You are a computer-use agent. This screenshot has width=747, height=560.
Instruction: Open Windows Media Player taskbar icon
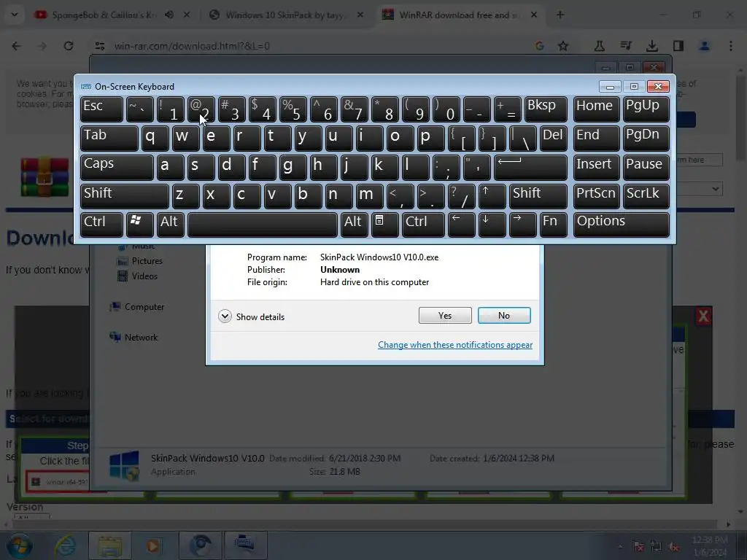coord(153,545)
